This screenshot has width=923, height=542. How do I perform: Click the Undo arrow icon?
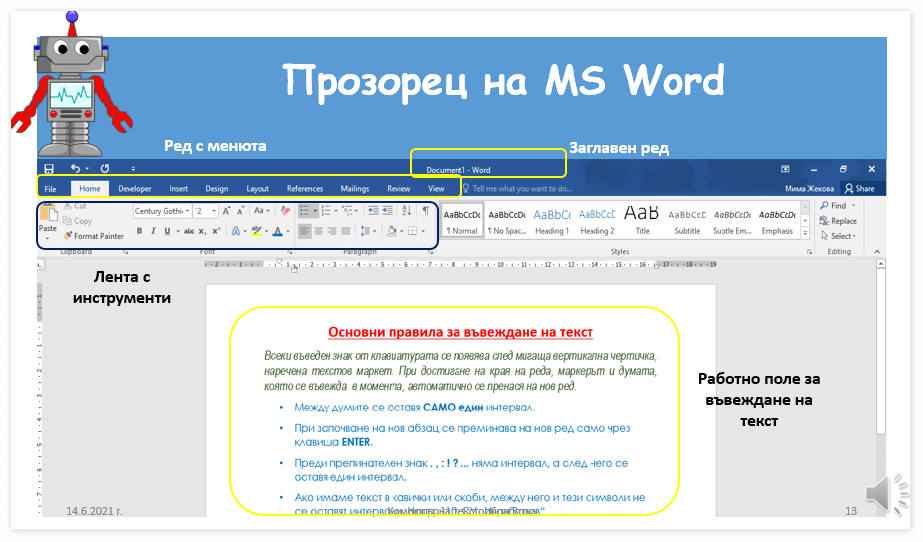[75, 168]
